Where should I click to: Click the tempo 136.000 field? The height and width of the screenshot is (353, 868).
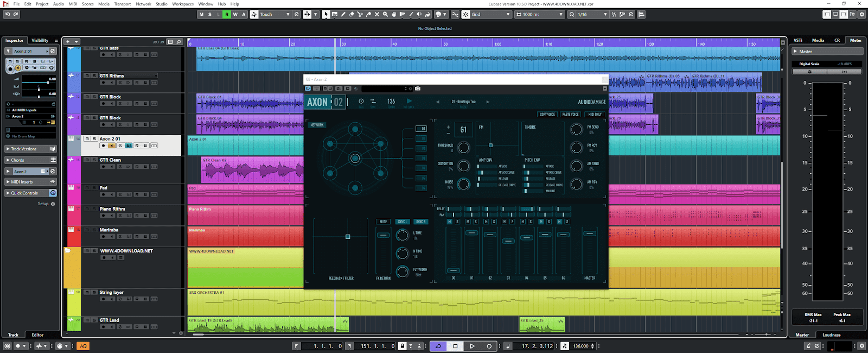(580, 346)
